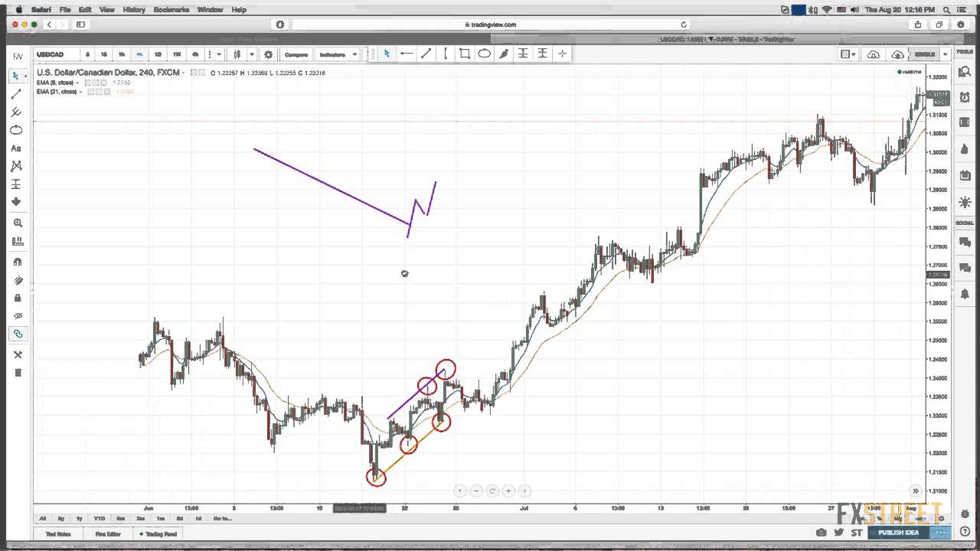Image resolution: width=980 pixels, height=551 pixels.
Task: Remove drawings with trash icon
Action: [18, 373]
